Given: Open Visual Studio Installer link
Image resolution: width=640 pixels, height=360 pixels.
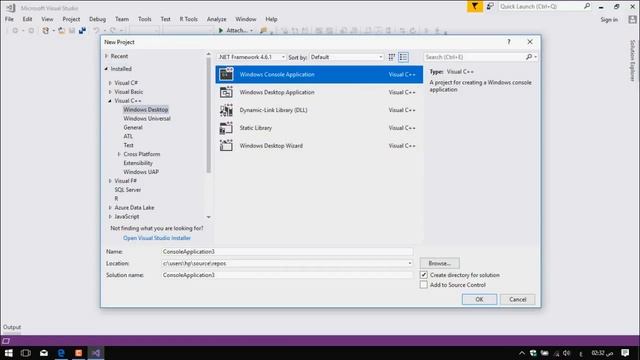Looking at the screenshot, I should [157, 238].
